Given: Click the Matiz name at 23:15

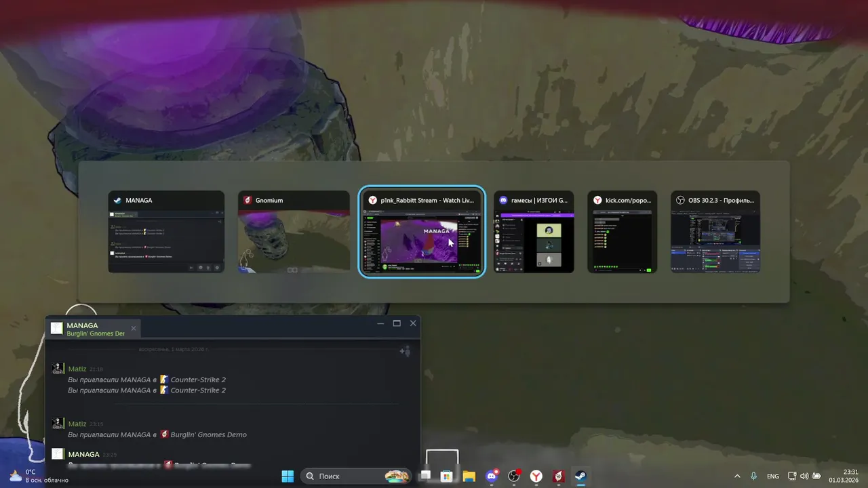Looking at the screenshot, I should 77,424.
